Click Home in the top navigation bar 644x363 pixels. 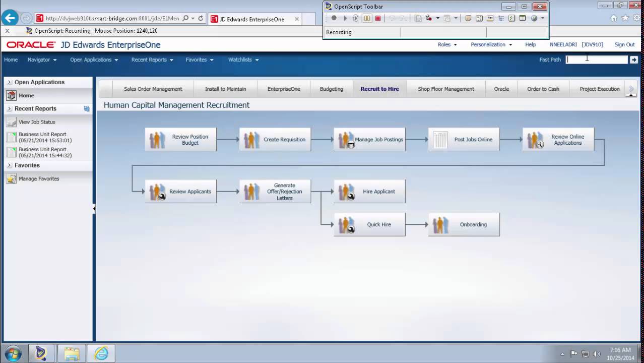11,59
